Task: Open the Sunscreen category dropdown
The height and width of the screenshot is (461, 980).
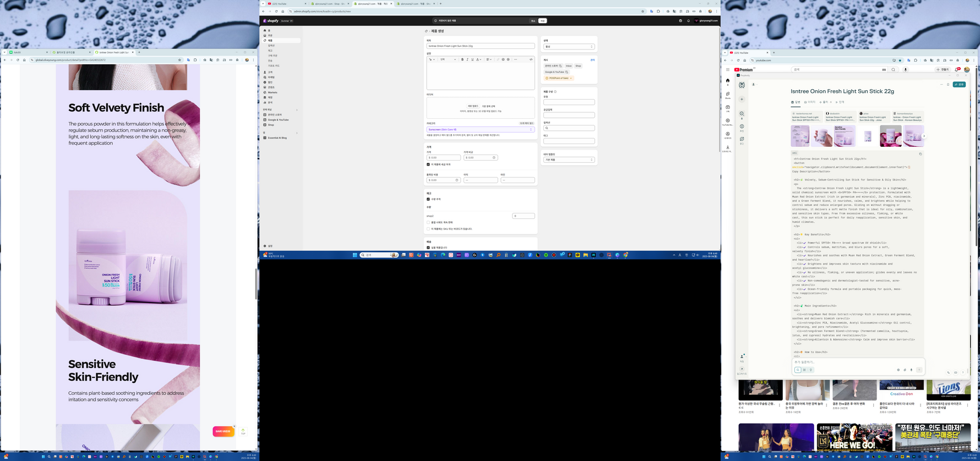Action: 480,129
